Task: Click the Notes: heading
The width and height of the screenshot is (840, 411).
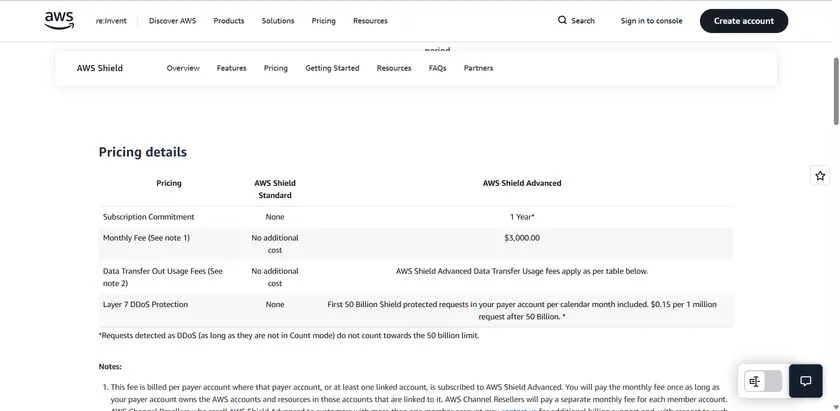Action: pos(110,367)
